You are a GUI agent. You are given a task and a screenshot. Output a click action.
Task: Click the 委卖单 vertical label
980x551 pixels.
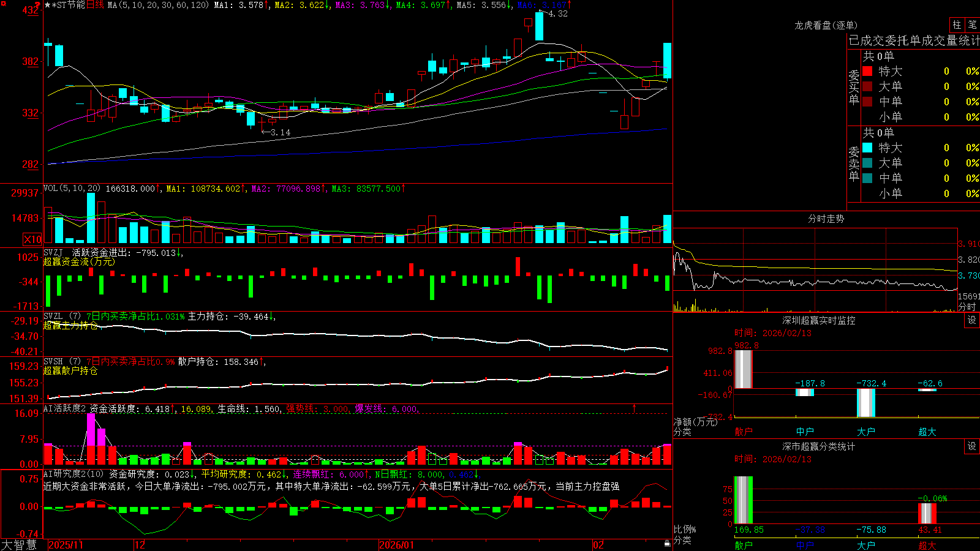[x=854, y=163]
